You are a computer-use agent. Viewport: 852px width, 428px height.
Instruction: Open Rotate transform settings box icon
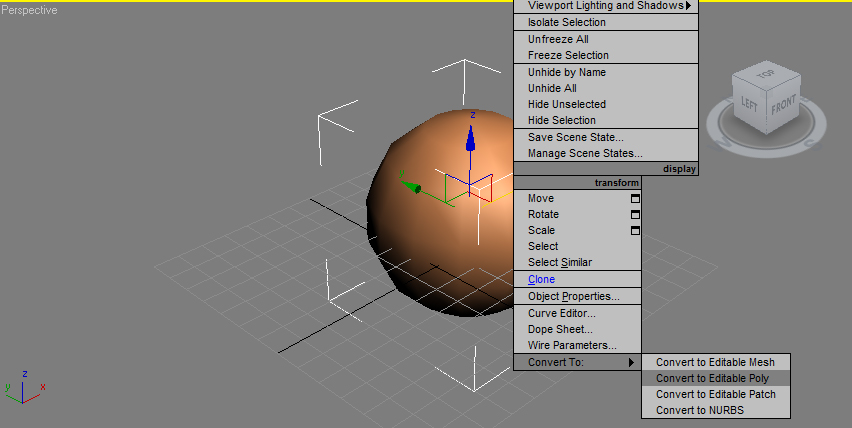tap(634, 215)
